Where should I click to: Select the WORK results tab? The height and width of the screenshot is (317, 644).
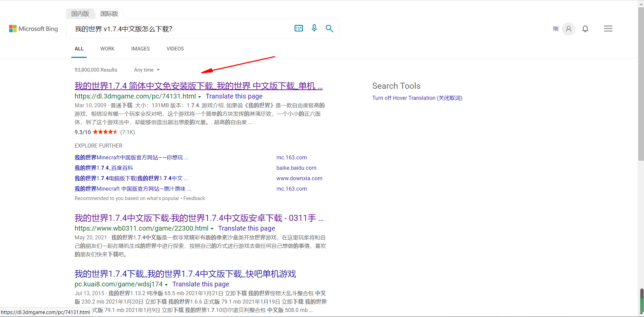[107, 49]
